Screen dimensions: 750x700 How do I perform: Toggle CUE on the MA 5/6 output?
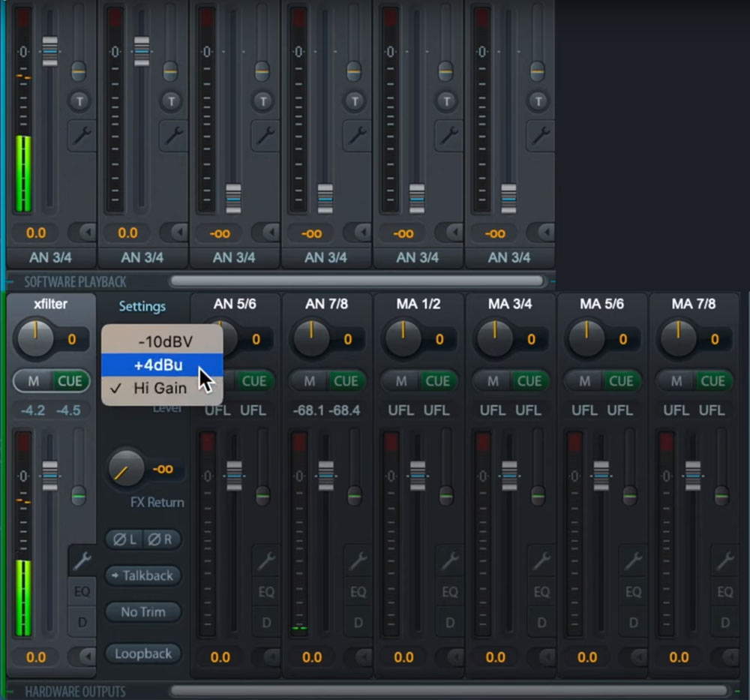point(621,381)
